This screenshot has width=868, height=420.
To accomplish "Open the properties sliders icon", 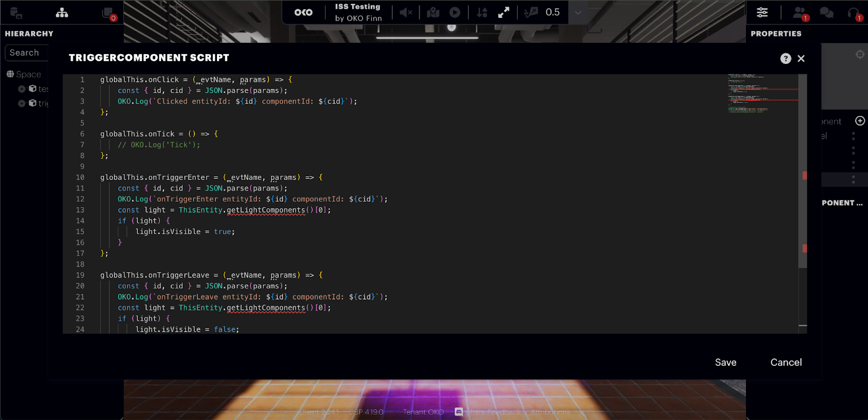I will point(762,12).
